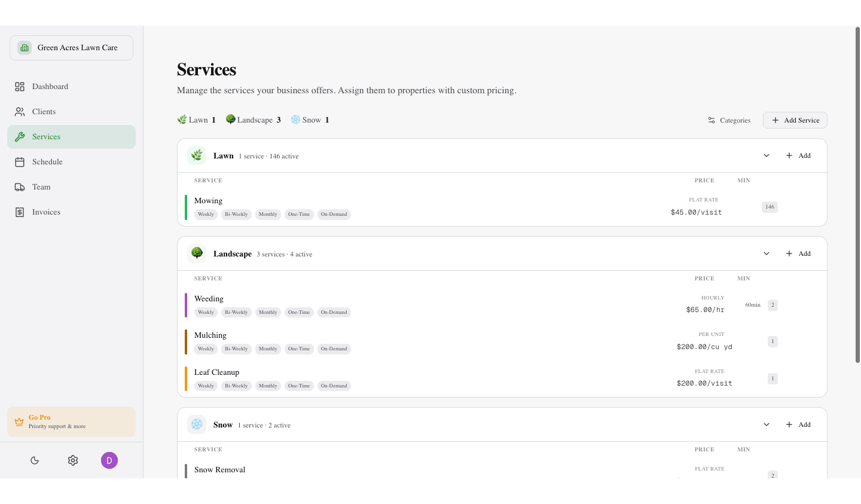Viewport: 861px width, 504px height.
Task: Toggle dark mode moon icon
Action: pos(35,460)
